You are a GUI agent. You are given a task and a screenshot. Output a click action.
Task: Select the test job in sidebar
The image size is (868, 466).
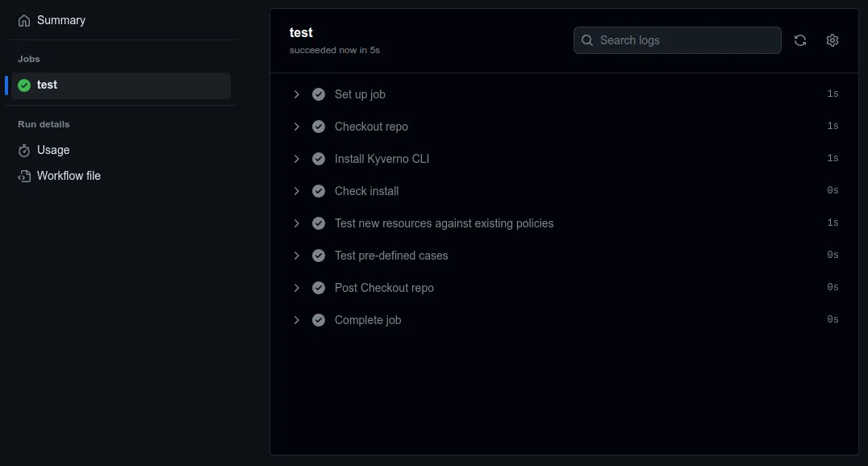tap(48, 85)
